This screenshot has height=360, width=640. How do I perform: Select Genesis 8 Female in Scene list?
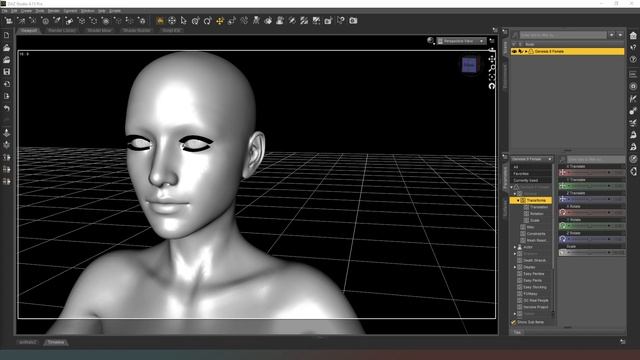click(x=567, y=51)
